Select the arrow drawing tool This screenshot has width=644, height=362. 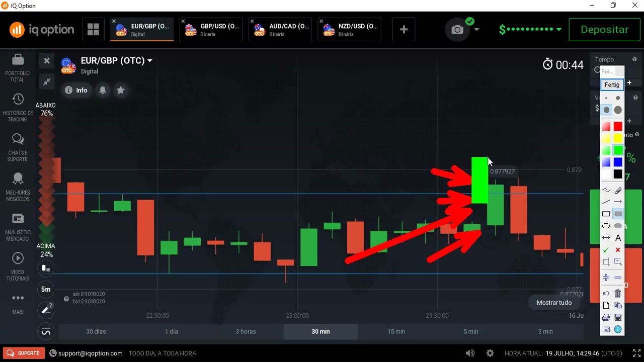[618, 202]
